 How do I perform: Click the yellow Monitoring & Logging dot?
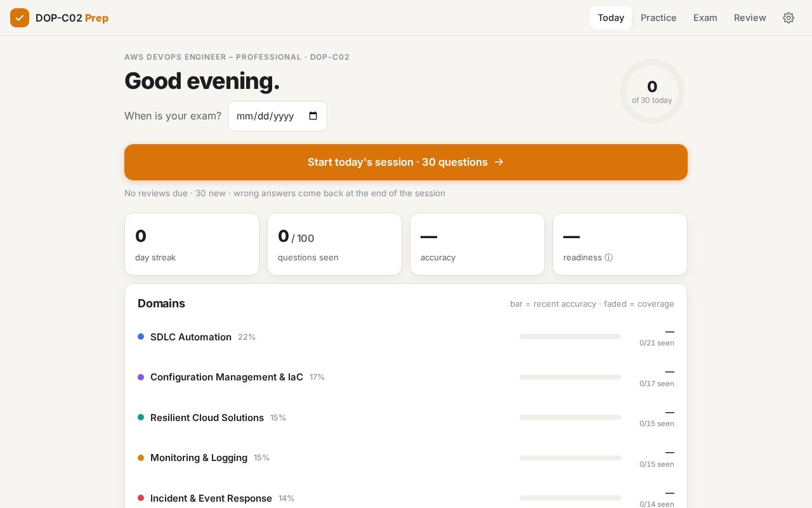[x=141, y=458]
